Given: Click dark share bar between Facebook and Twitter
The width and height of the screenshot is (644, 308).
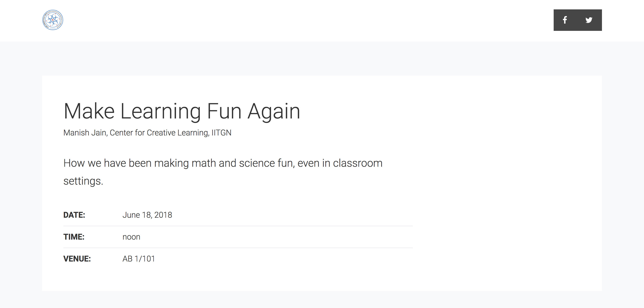Looking at the screenshot, I should (577, 20).
